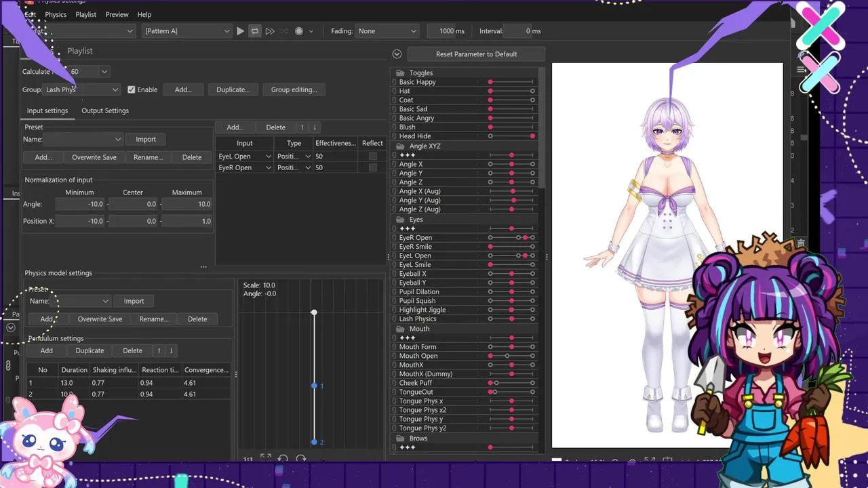Image resolution: width=868 pixels, height=488 pixels.
Task: Open the Group dropdown showing Lash Phys
Action: click(x=81, y=89)
